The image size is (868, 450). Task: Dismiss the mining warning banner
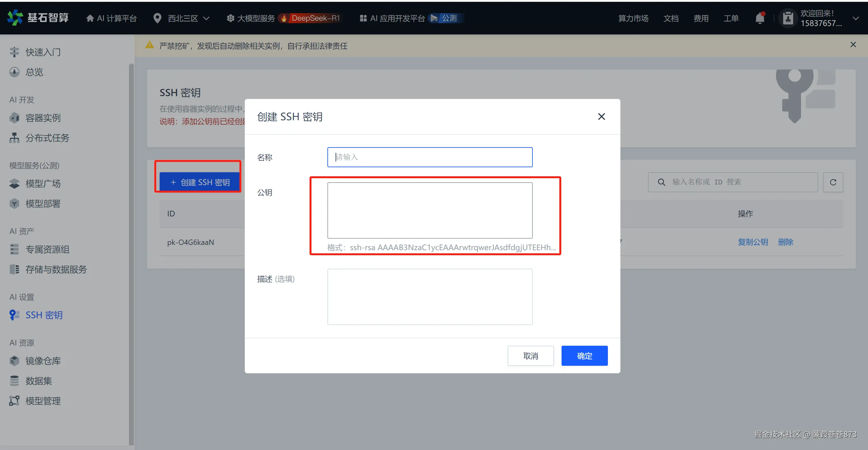853,45
